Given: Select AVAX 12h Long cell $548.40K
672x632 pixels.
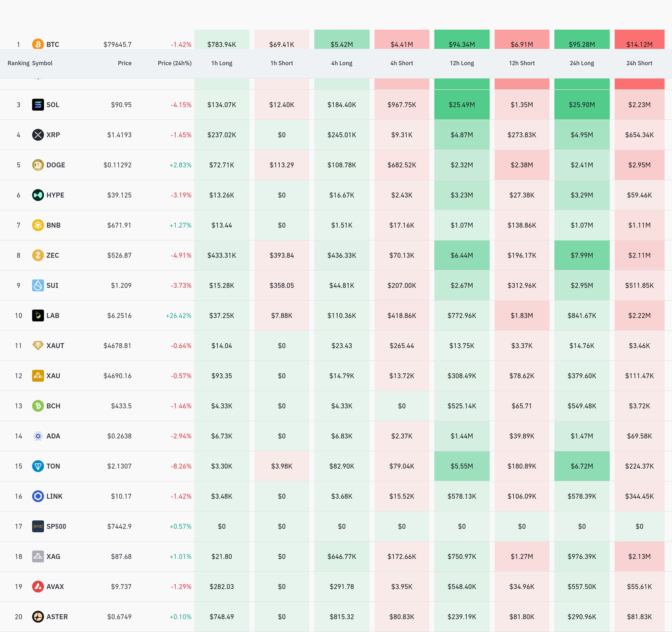Looking at the screenshot, I should pyautogui.click(x=462, y=586).
